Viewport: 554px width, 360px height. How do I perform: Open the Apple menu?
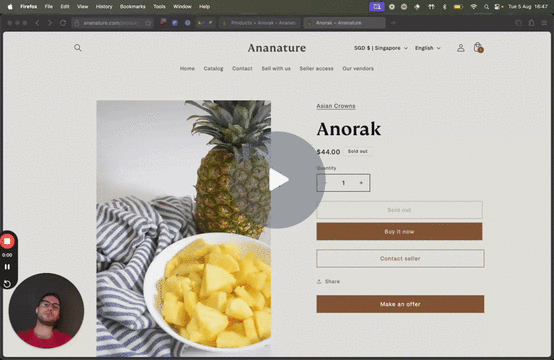(x=10, y=6)
